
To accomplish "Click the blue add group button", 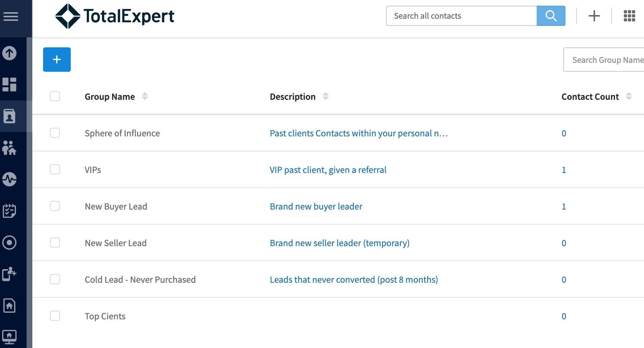I will click(57, 60).
